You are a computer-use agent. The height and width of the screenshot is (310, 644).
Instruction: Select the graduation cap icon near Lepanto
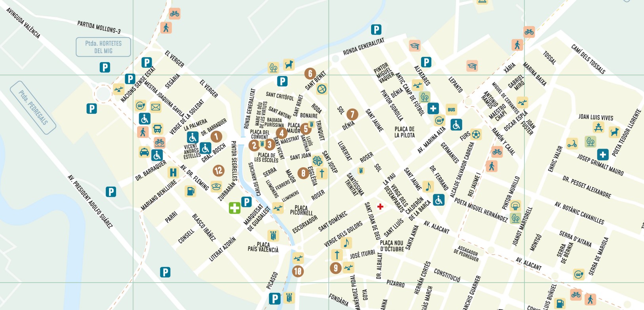pos(472,66)
